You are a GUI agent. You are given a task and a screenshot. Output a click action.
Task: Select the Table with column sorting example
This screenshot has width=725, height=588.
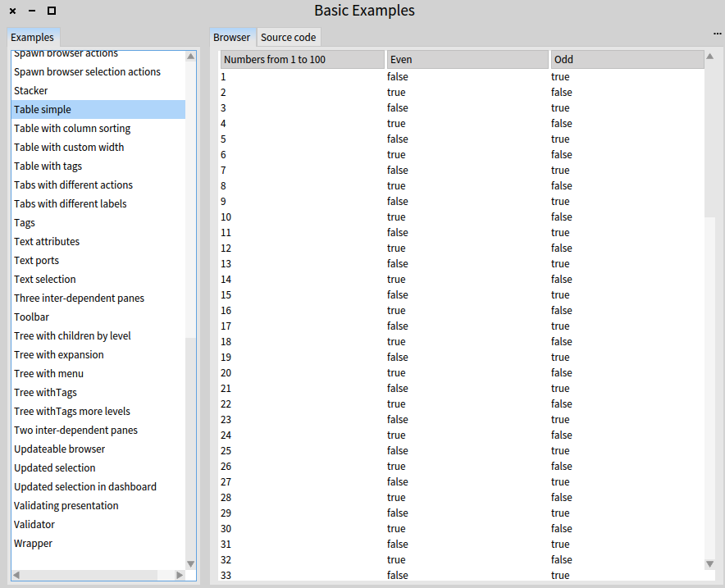tap(72, 128)
